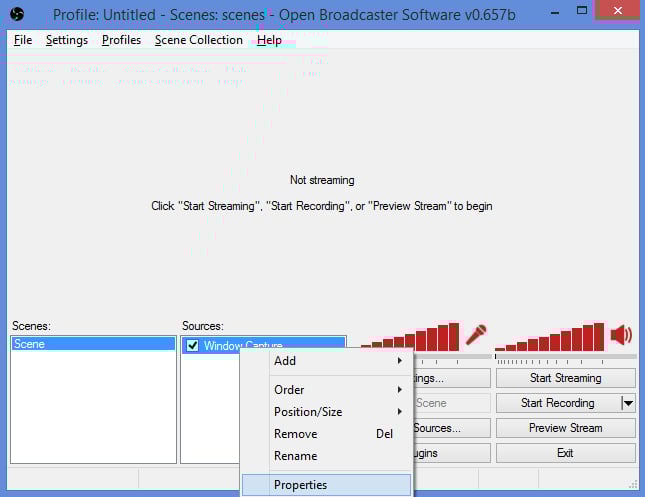The width and height of the screenshot is (645, 497).
Task: Click the Plugins button
Action: pyautogui.click(x=452, y=453)
